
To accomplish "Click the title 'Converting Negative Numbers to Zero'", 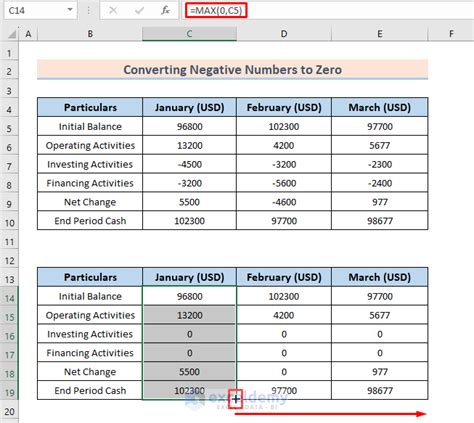I will (x=232, y=70).
